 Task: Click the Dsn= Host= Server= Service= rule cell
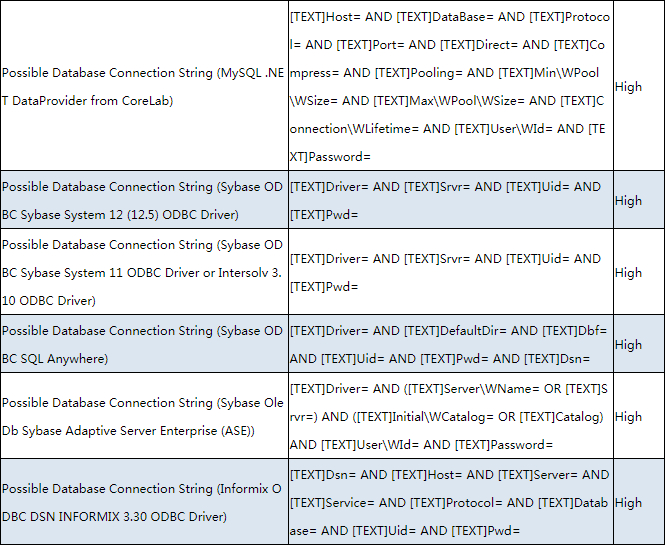pyautogui.click(x=451, y=502)
